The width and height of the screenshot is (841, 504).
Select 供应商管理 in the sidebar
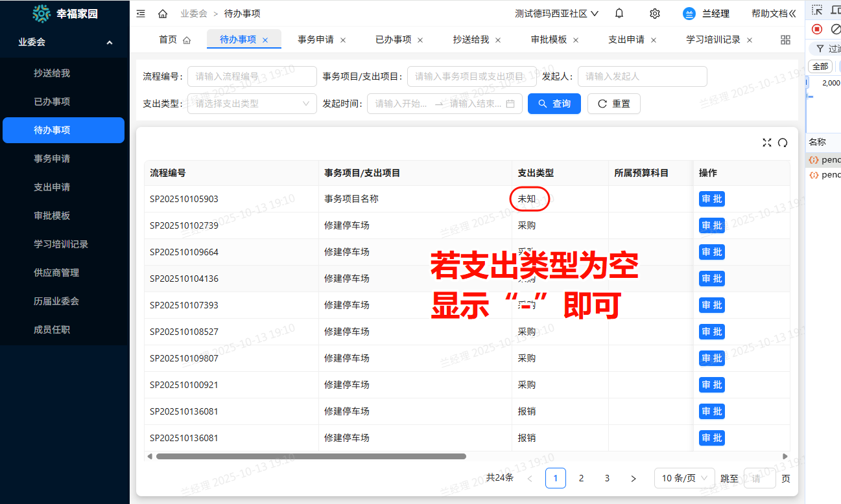pos(56,273)
